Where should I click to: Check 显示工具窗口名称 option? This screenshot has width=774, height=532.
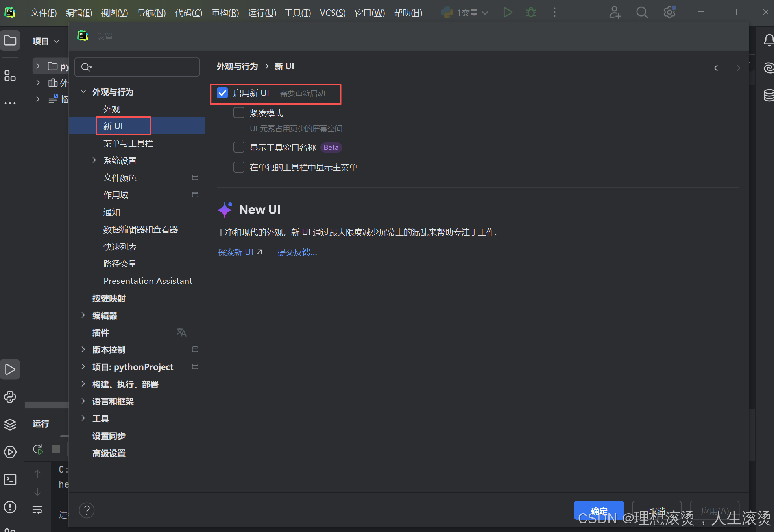(239, 147)
